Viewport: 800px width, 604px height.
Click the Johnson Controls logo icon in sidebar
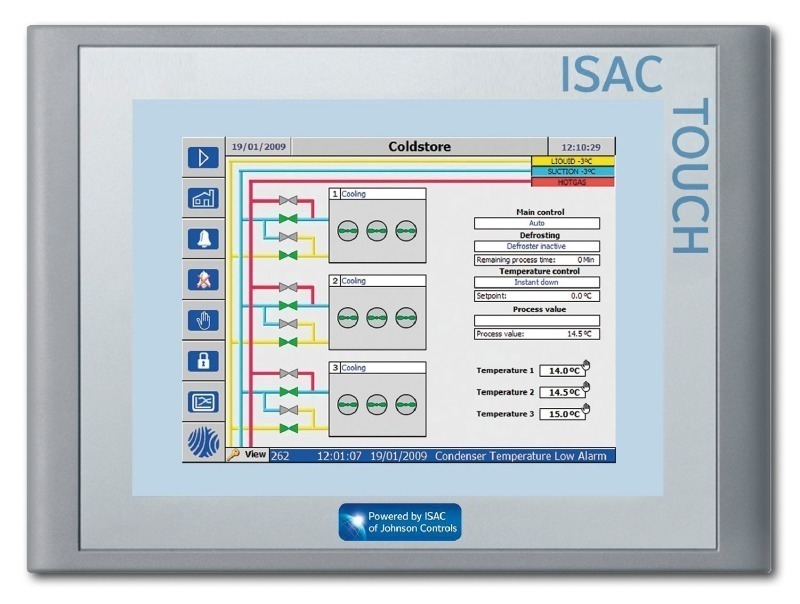tap(203, 442)
